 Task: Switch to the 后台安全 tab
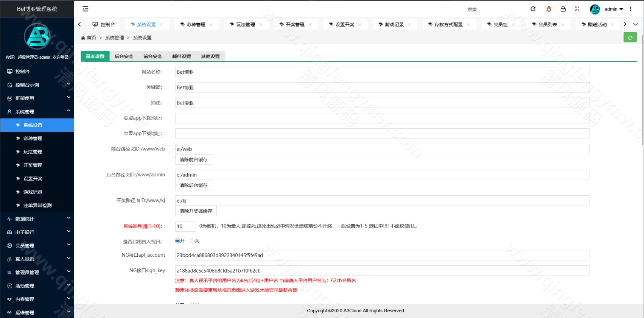click(124, 56)
